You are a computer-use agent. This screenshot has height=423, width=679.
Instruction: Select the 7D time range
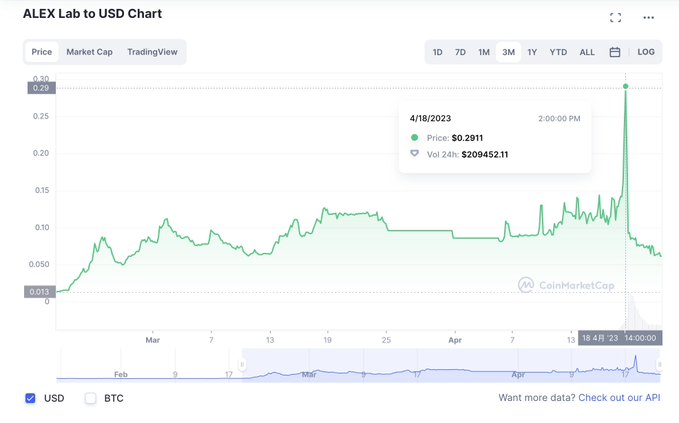(460, 52)
